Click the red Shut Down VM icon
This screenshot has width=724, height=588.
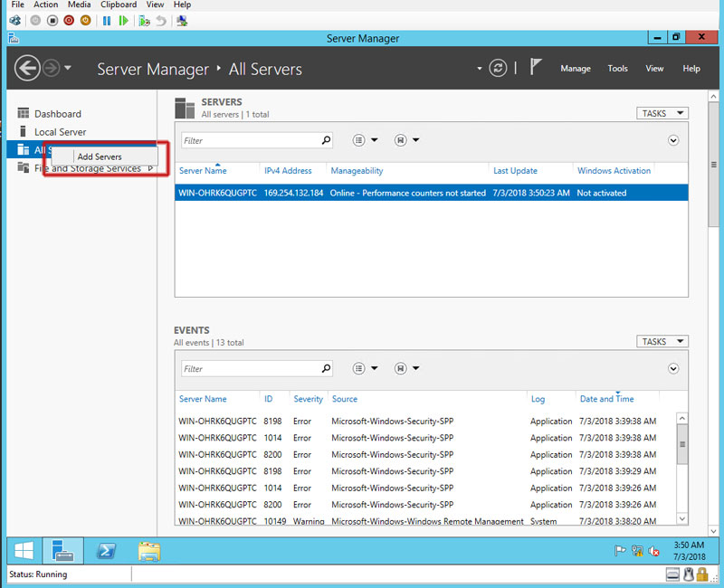pos(69,20)
